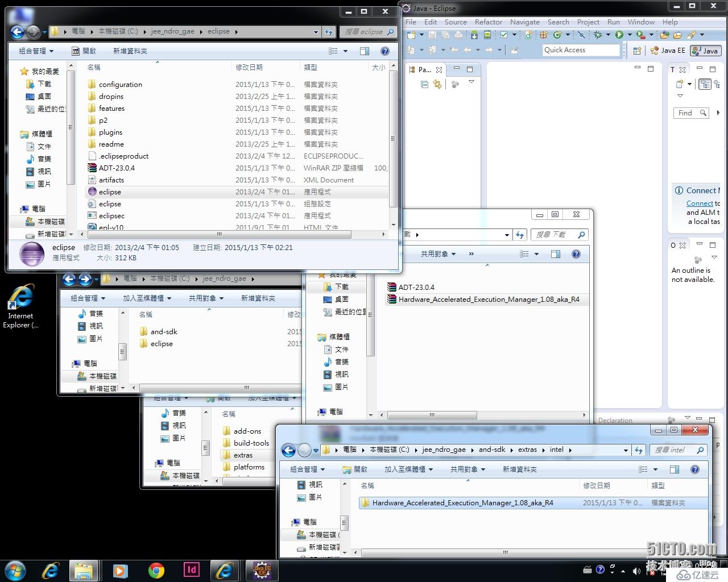728x582 pixels.
Task: Open Chrome from the taskbar
Action: 156,570
